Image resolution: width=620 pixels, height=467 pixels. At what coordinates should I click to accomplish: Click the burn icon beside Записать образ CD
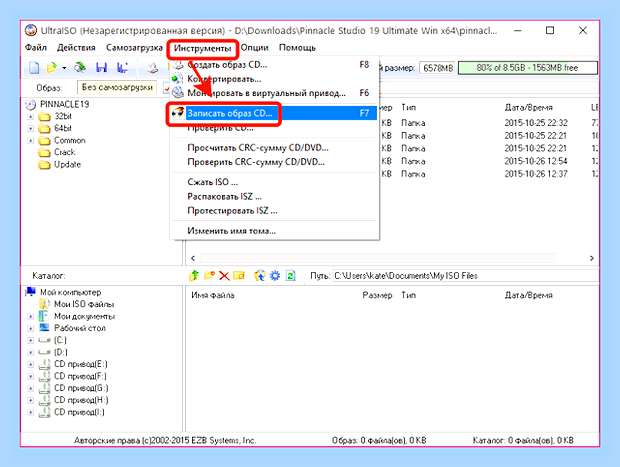tap(178, 113)
